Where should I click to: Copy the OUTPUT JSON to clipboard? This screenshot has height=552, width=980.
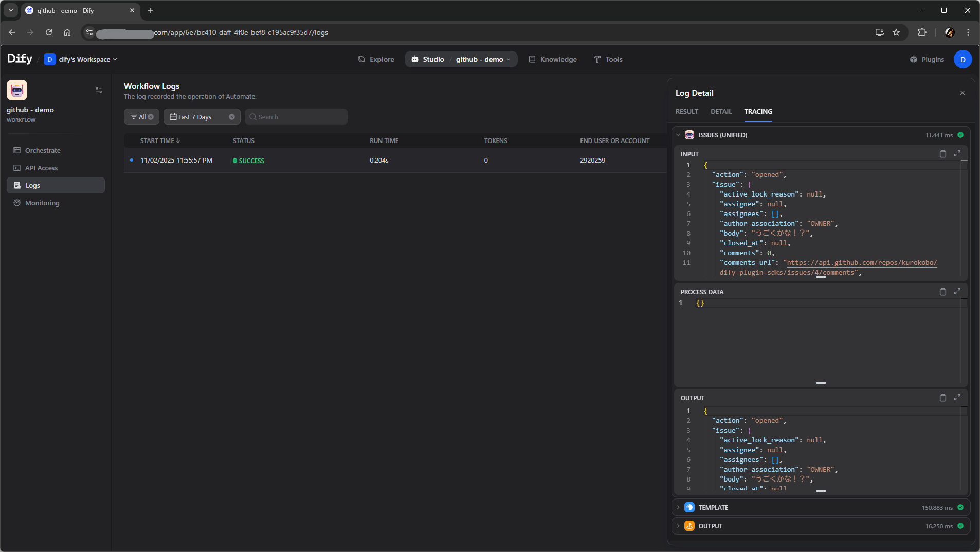[x=942, y=398]
